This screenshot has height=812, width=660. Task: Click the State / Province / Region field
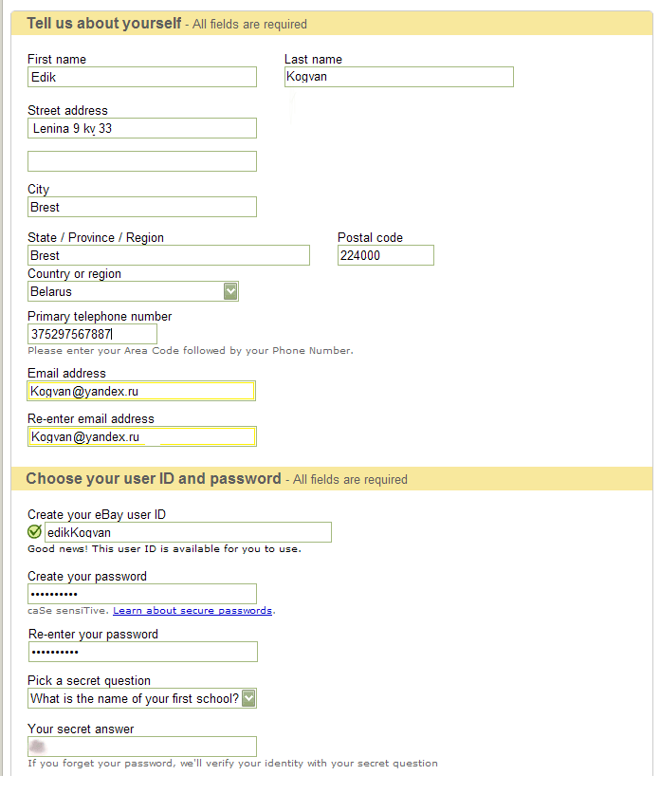point(169,255)
